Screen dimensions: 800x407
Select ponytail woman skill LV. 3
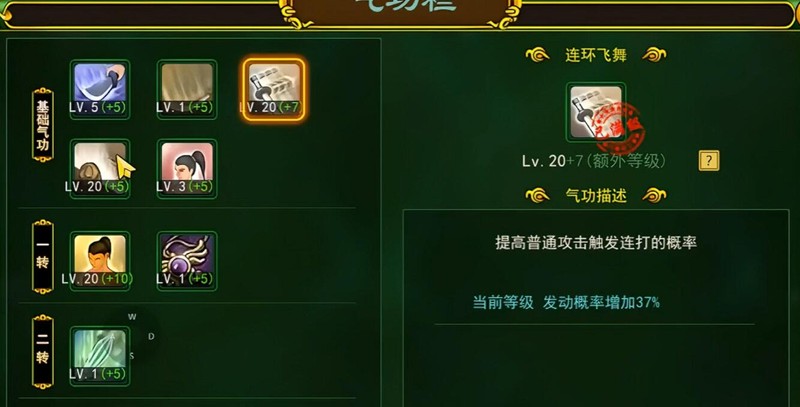(x=187, y=168)
